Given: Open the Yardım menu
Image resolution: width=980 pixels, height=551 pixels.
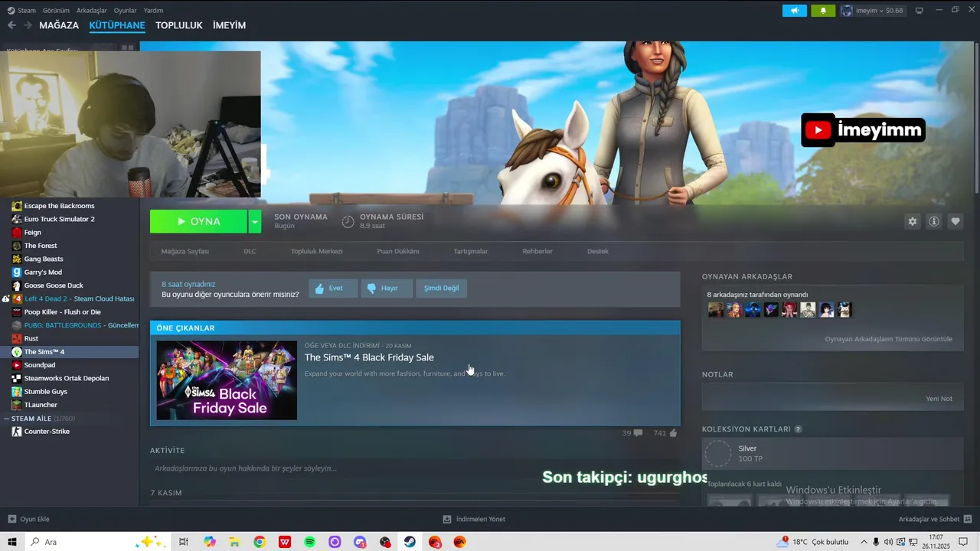Looking at the screenshot, I should click(x=153, y=11).
